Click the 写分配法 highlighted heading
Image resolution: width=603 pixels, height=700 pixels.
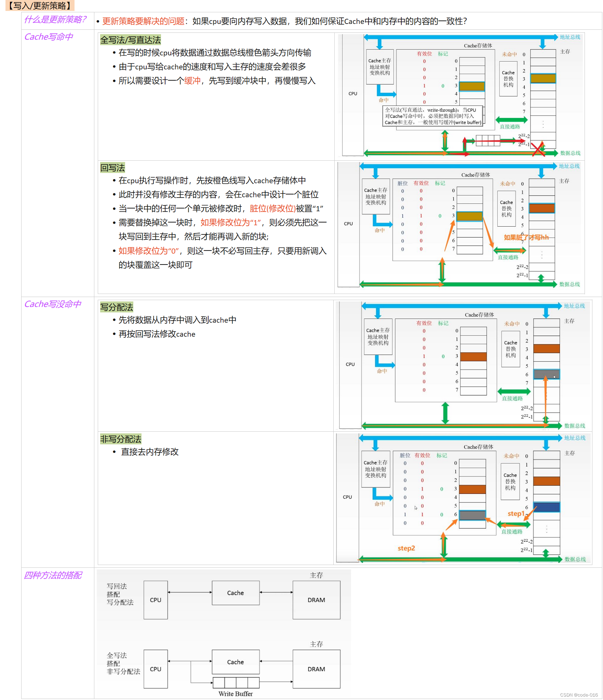(x=117, y=307)
